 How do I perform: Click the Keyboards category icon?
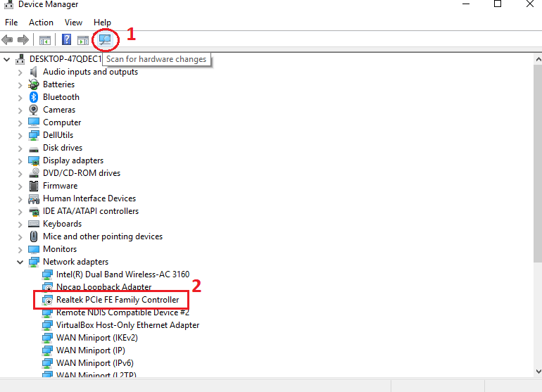tap(34, 224)
